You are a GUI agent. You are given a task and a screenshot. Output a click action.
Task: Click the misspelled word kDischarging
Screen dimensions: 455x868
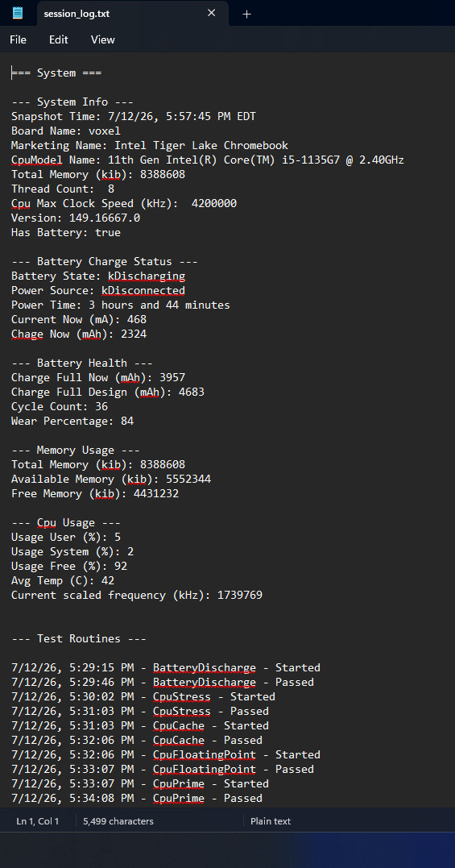point(147,276)
